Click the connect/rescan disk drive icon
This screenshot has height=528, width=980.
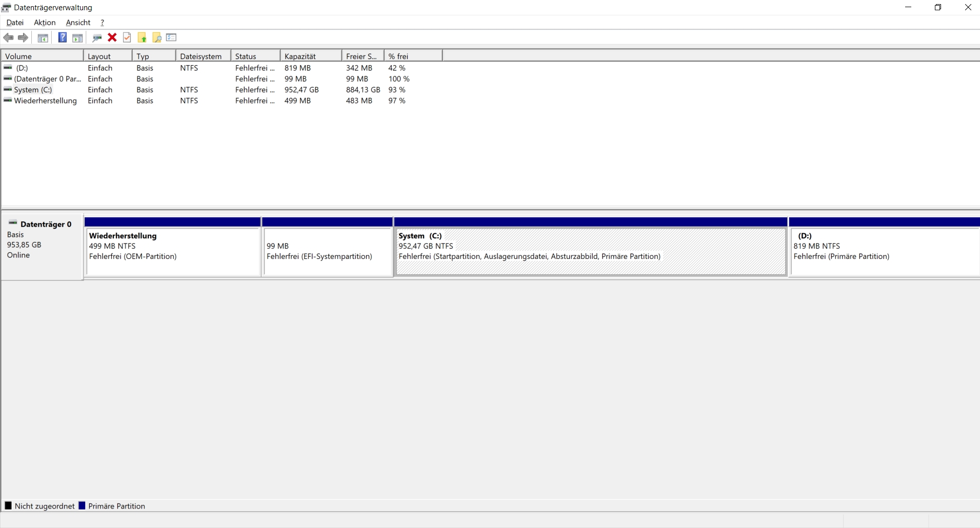point(97,37)
